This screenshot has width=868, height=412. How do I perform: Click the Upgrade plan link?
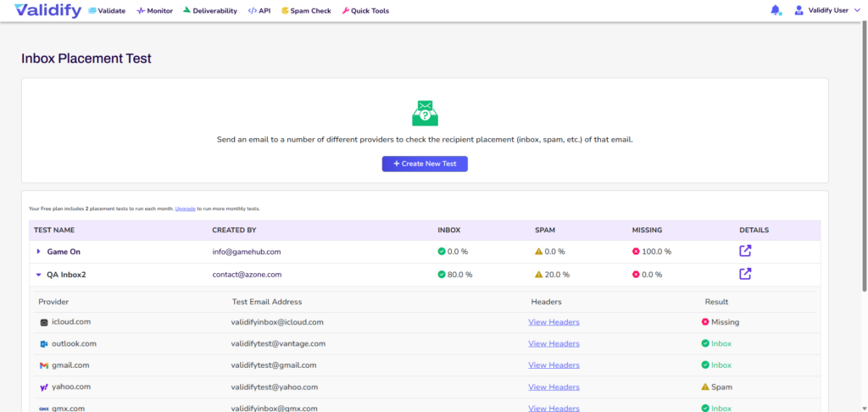pyautogui.click(x=185, y=209)
